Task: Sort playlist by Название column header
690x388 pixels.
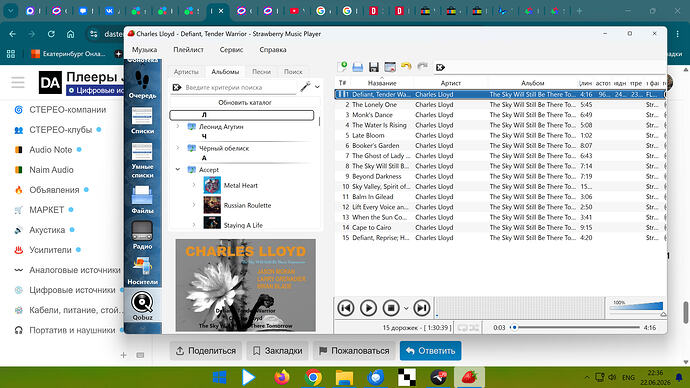Action: click(382, 83)
